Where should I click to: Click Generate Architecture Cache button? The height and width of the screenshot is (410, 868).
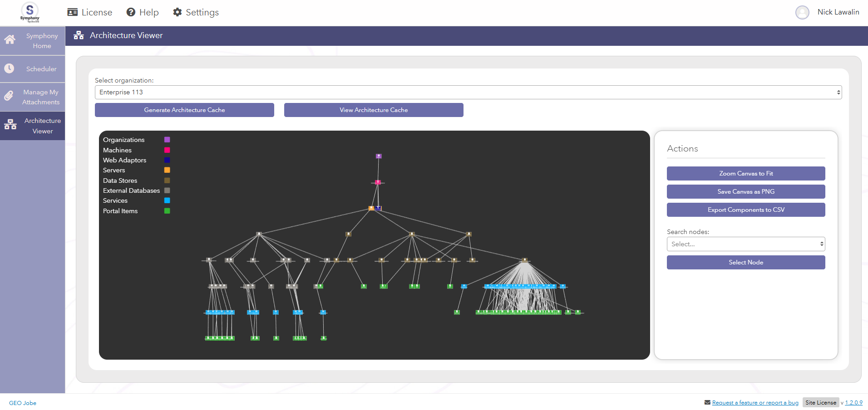pyautogui.click(x=184, y=110)
